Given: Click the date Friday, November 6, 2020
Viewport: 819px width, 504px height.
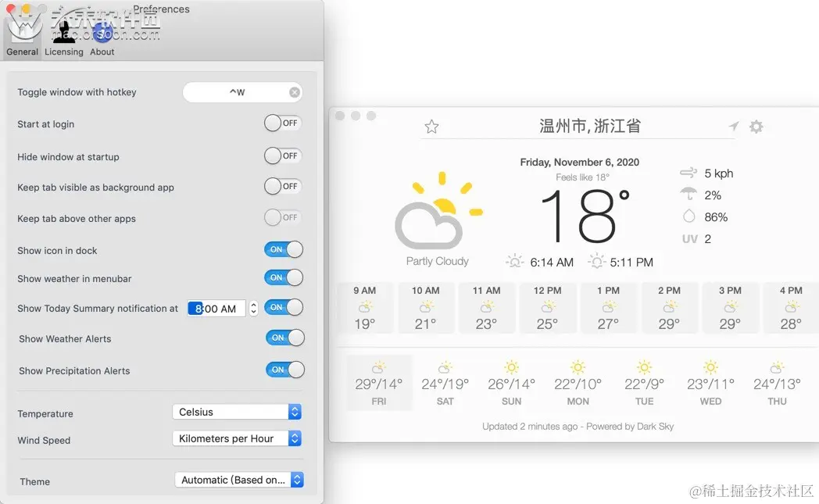Looking at the screenshot, I should tap(580, 162).
